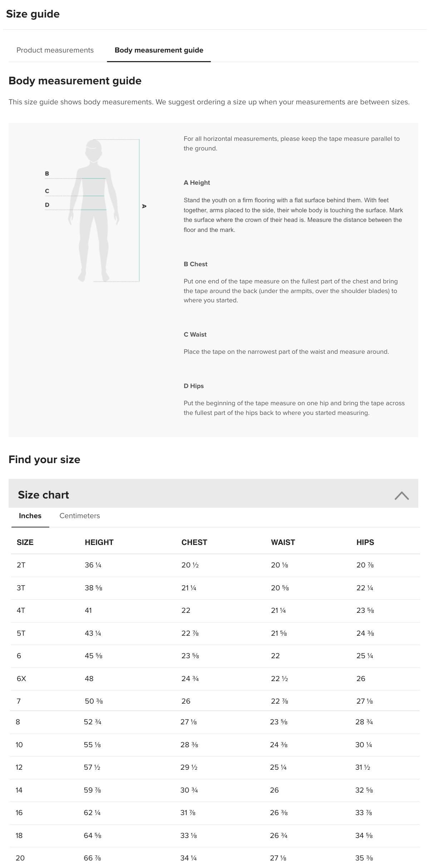The height and width of the screenshot is (868, 429).
Task: Select the Centimeters unit option
Action: (x=79, y=516)
